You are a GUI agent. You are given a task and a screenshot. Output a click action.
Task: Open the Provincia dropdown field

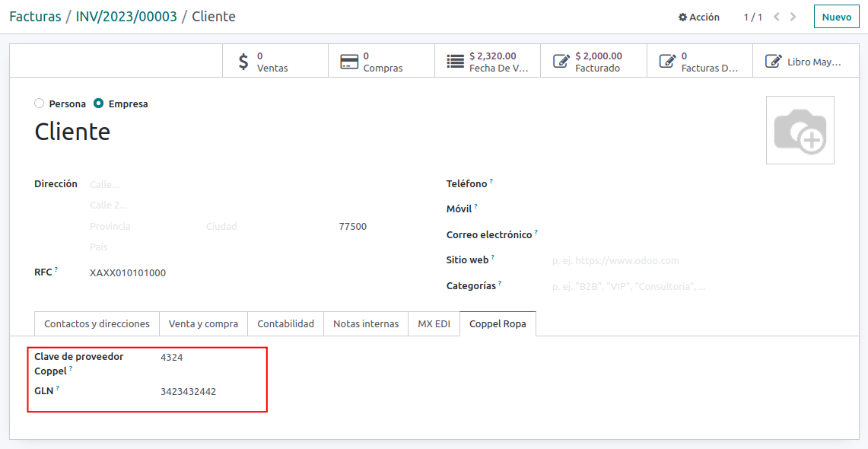[141, 227]
